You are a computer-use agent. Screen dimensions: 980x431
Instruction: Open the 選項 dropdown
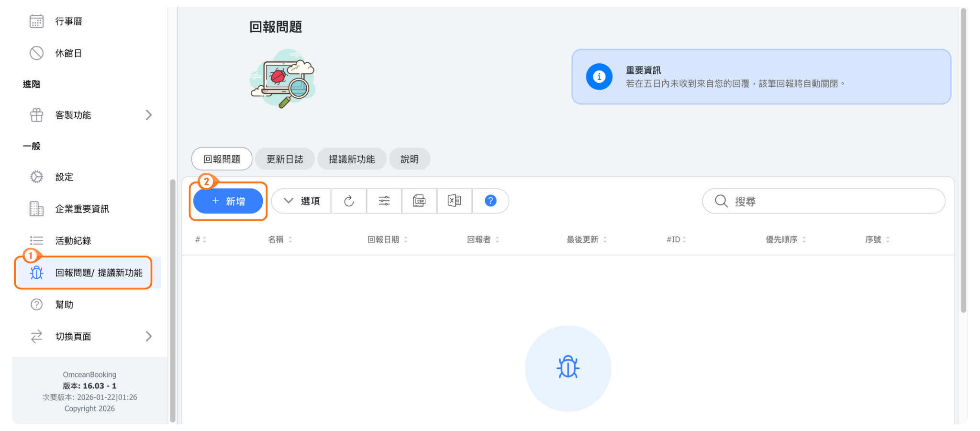pos(302,201)
